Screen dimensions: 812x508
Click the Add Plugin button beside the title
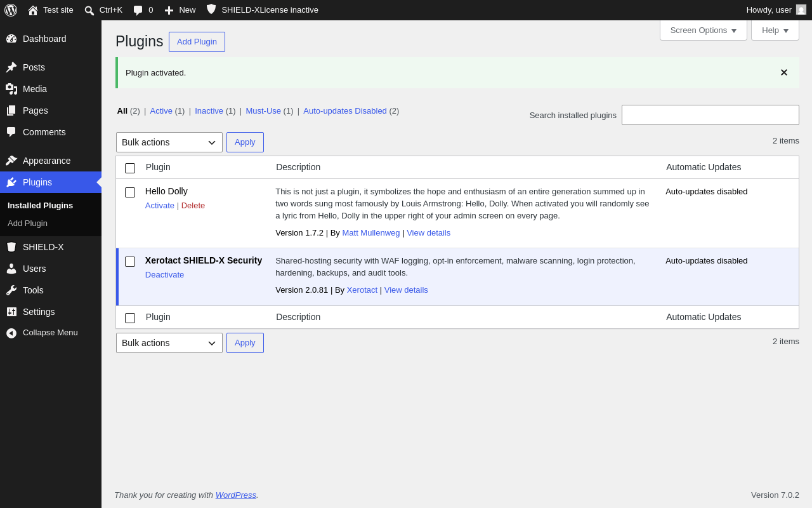(197, 42)
